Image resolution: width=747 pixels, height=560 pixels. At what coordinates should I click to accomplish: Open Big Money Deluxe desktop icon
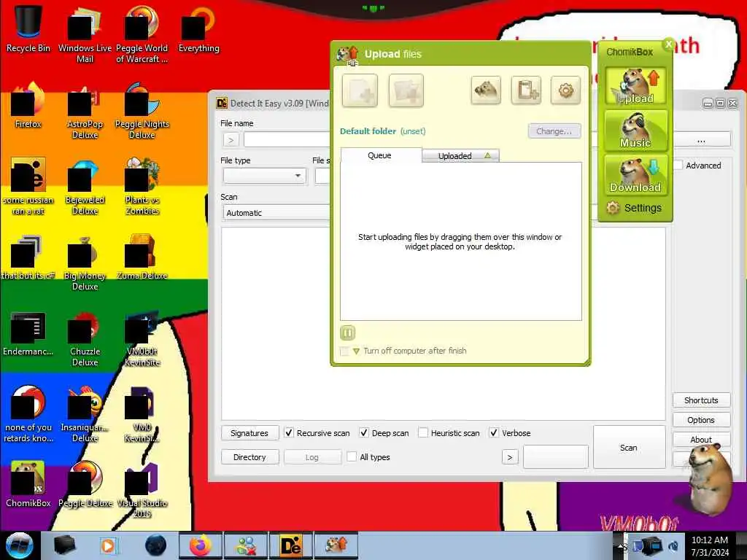click(85, 262)
